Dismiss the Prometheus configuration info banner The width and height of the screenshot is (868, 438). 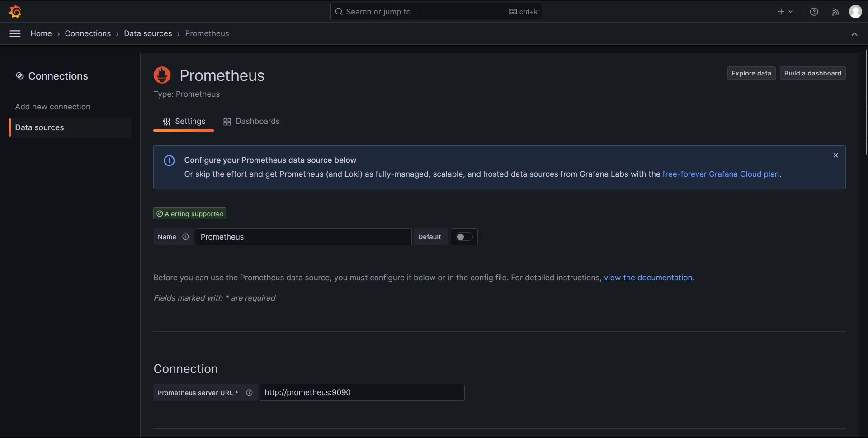click(835, 155)
